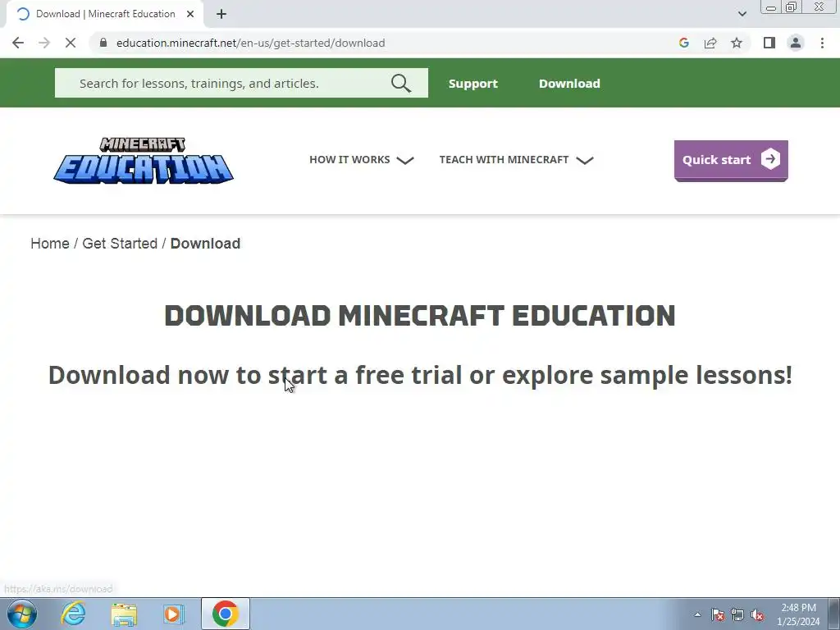The width and height of the screenshot is (840, 630).
Task: Expand the HOW IT WORKS menu
Action: coord(362,160)
